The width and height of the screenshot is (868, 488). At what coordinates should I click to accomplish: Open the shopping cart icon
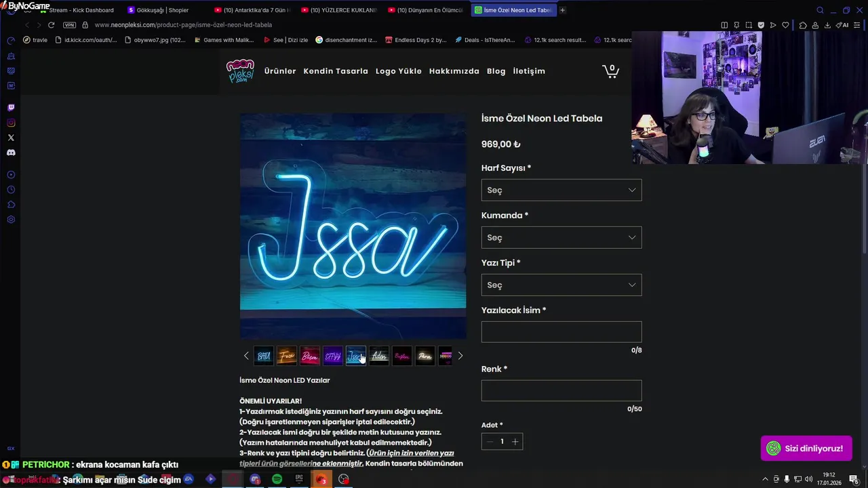(x=610, y=71)
